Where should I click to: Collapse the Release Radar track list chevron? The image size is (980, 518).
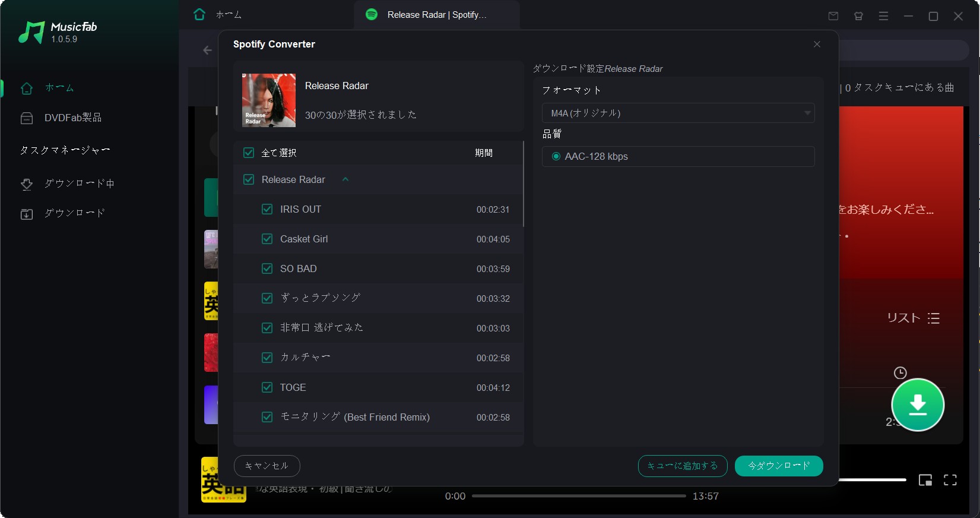coord(345,179)
